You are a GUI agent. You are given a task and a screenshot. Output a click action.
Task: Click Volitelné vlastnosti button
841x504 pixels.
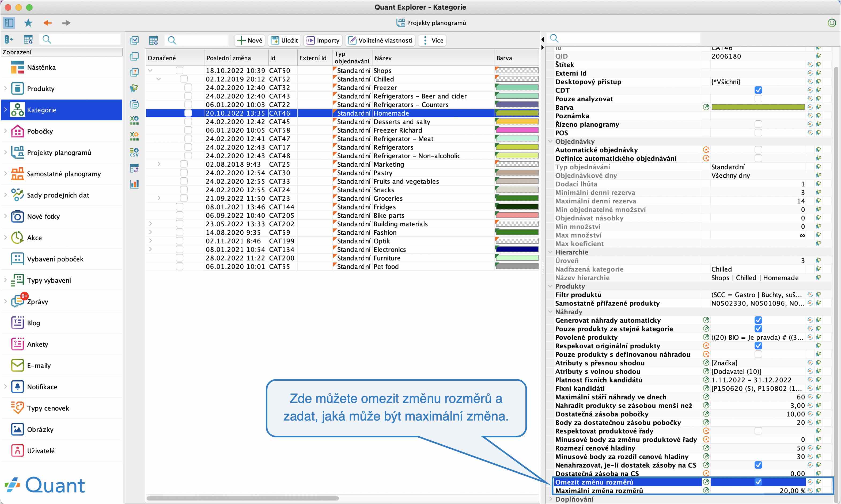coord(381,40)
